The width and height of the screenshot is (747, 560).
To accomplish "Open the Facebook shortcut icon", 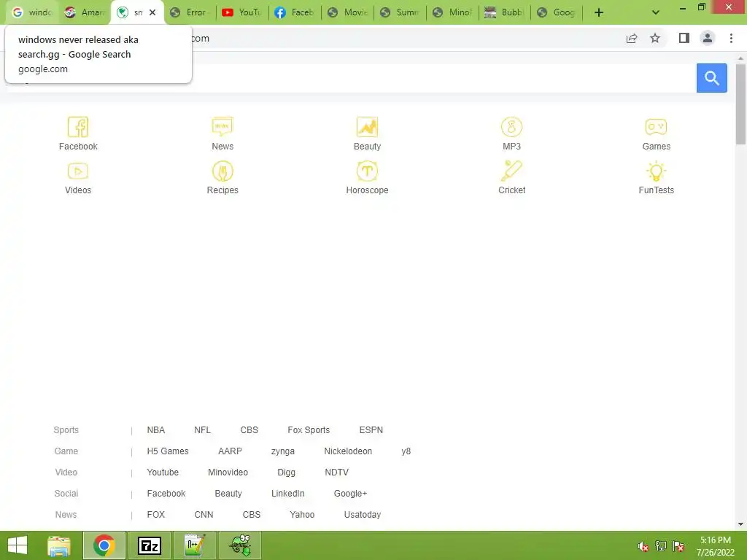I will [x=78, y=127].
